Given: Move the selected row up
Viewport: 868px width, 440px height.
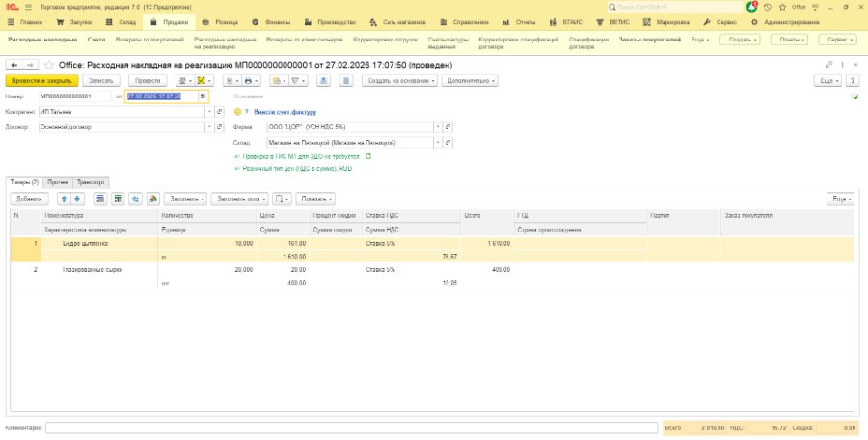Looking at the screenshot, I should coord(65,199).
